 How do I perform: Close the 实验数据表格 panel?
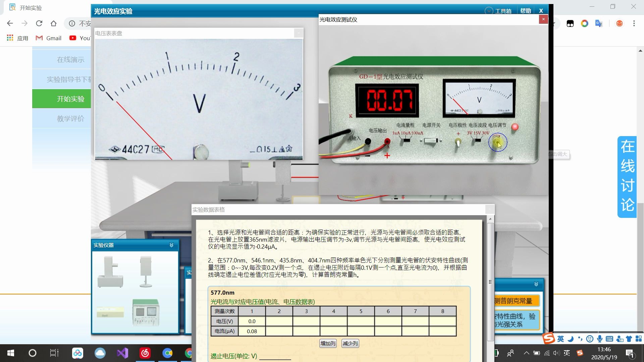490,209
